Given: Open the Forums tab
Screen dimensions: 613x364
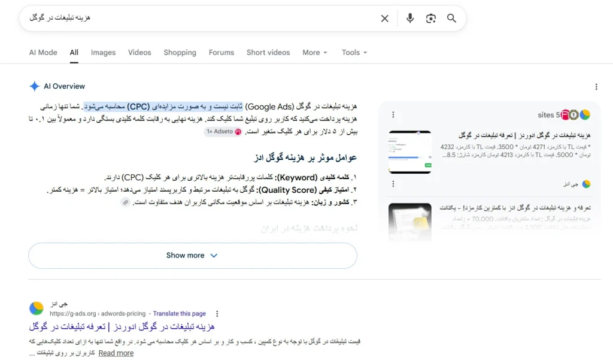Looking at the screenshot, I should (221, 53).
